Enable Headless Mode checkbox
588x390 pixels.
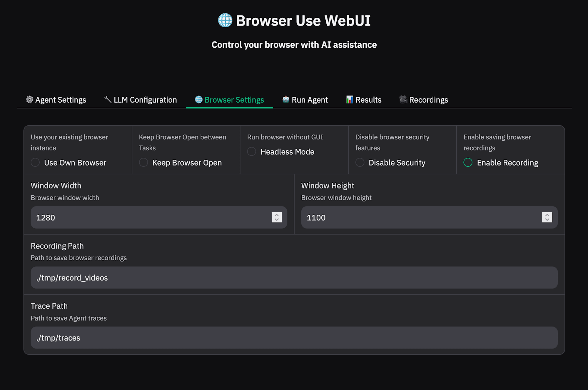tap(252, 151)
